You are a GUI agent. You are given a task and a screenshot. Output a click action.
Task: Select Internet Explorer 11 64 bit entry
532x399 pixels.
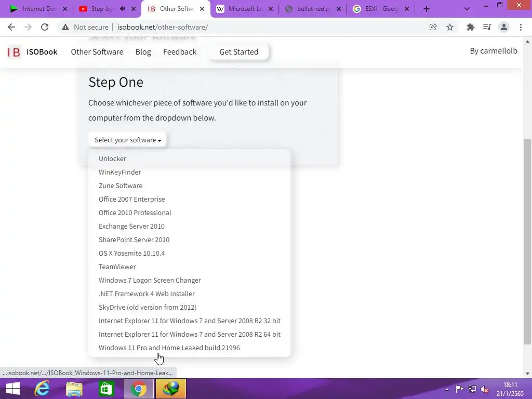point(189,335)
